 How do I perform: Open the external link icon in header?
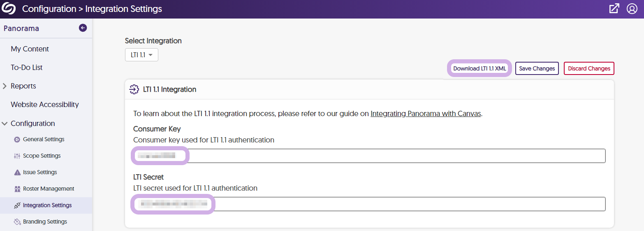tap(614, 9)
